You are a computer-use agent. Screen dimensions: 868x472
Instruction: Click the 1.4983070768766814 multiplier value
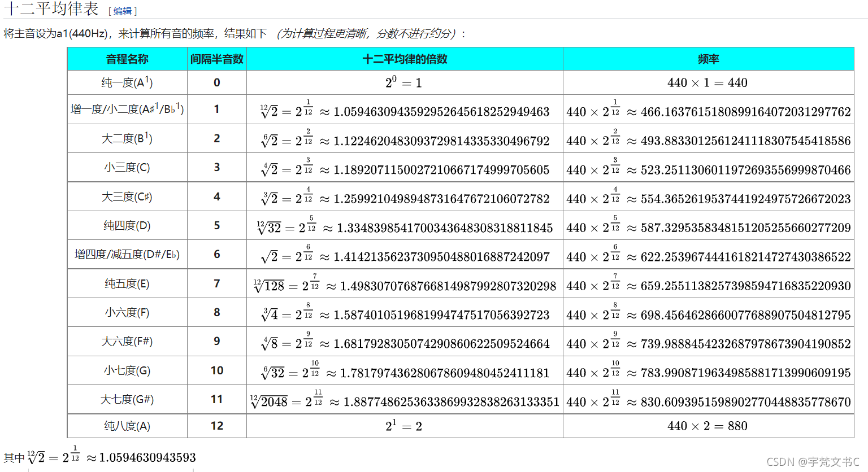[x=448, y=286]
